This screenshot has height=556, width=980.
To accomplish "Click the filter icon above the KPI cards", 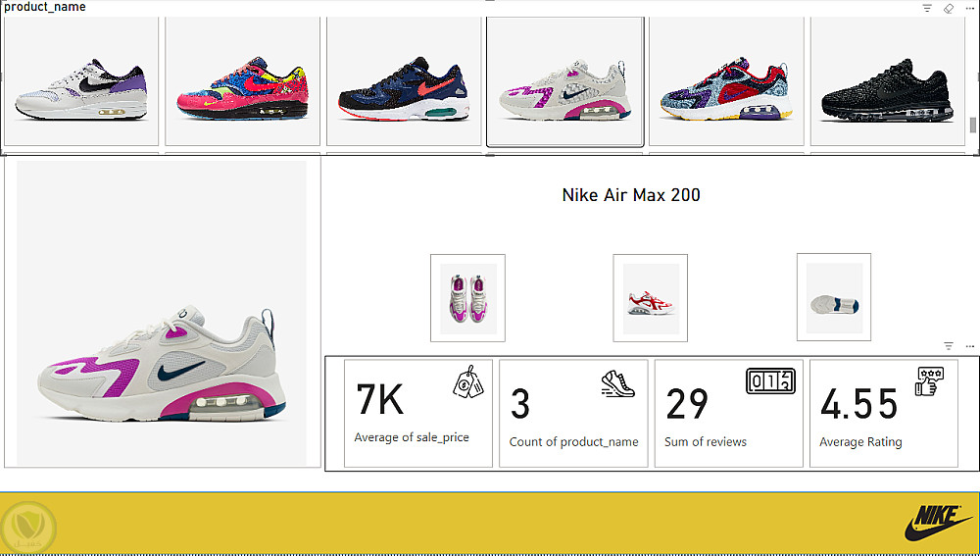I will tap(949, 346).
